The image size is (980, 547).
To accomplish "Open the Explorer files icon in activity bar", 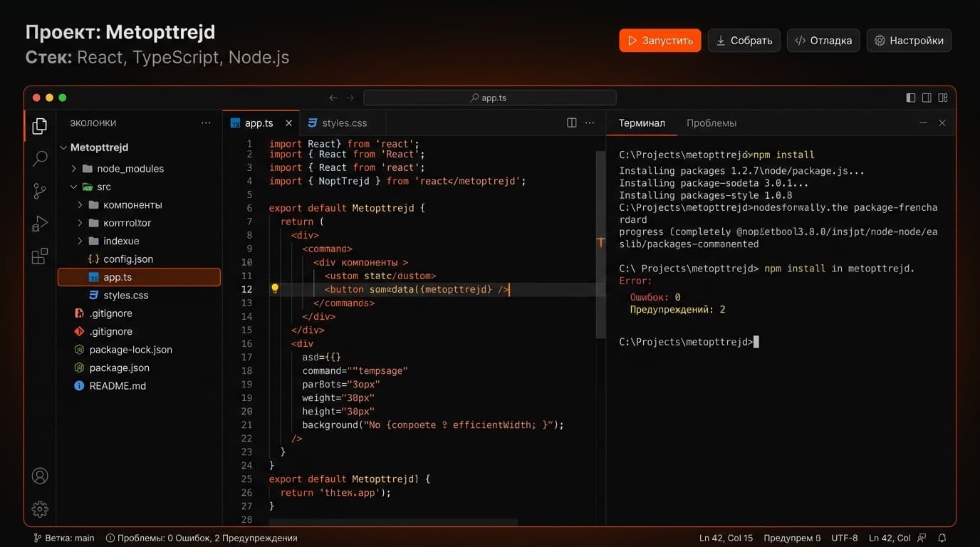I will click(40, 126).
